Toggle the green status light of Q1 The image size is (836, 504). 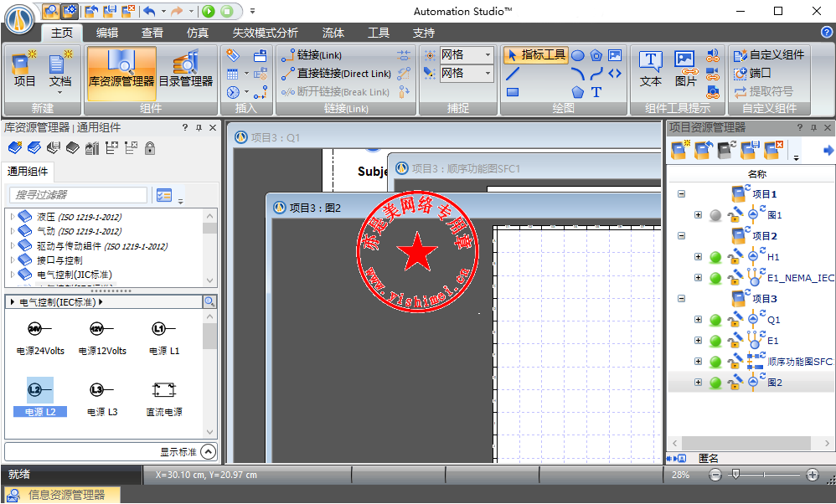tap(715, 320)
